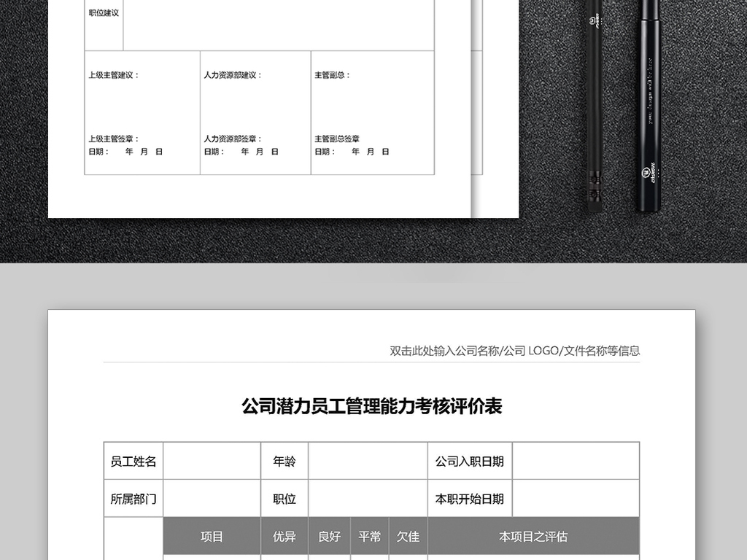Click the 本项目之评估 header cell
The height and width of the screenshot is (560, 747).
(x=535, y=536)
